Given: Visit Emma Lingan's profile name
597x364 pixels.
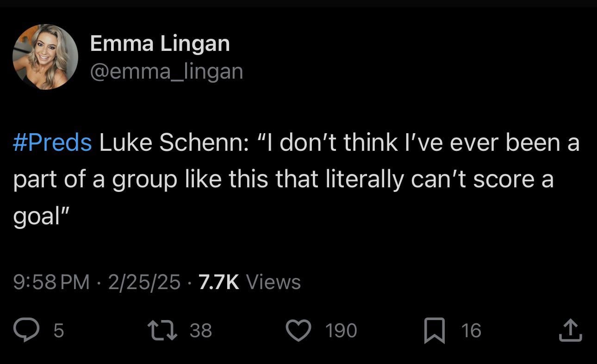Looking at the screenshot, I should (x=160, y=43).
